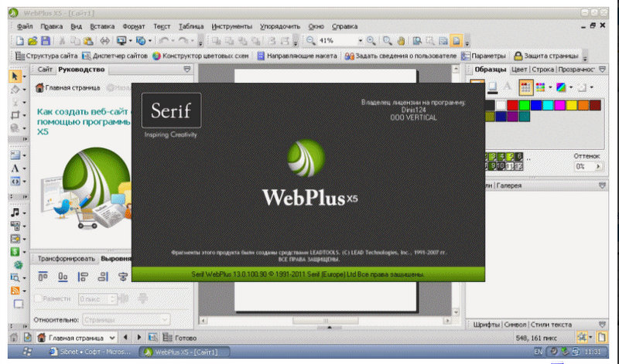
Task: Open the Галерея panel options menu
Action: [x=602, y=185]
